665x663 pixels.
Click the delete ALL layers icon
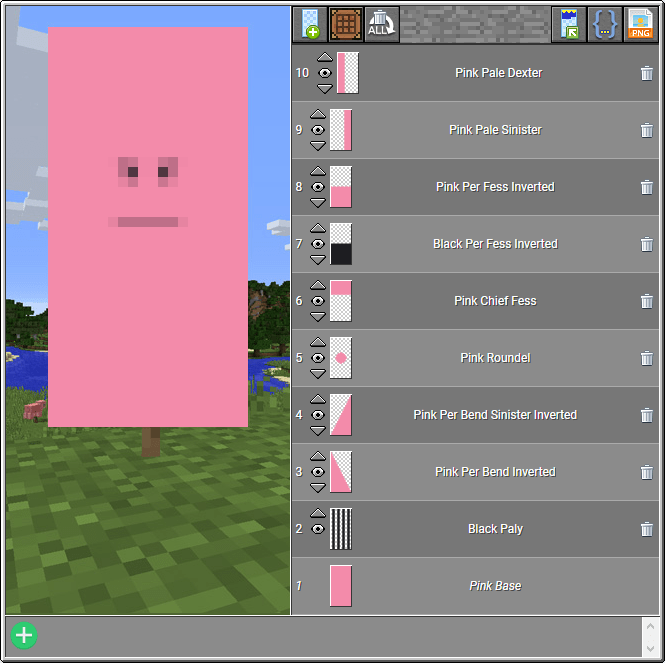381,24
